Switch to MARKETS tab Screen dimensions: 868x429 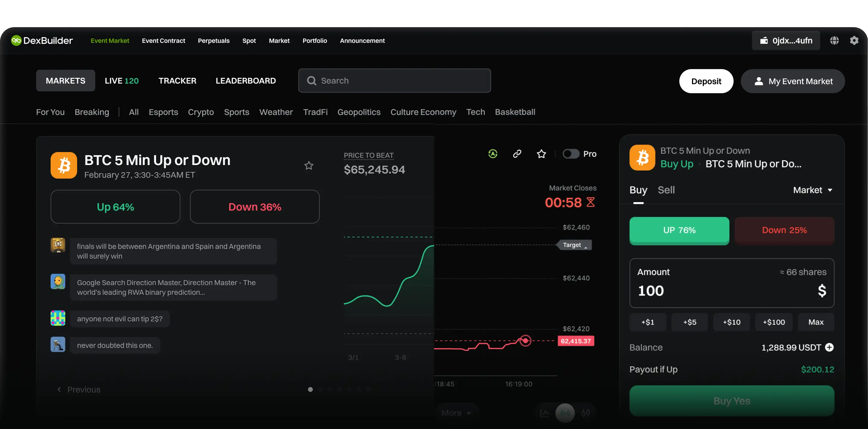[x=65, y=81]
